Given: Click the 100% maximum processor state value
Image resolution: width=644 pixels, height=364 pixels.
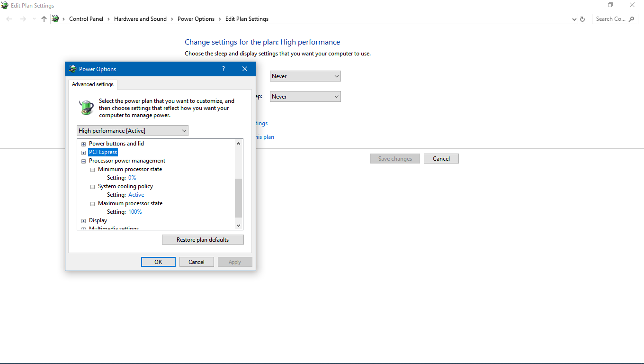Looking at the screenshot, I should point(135,212).
